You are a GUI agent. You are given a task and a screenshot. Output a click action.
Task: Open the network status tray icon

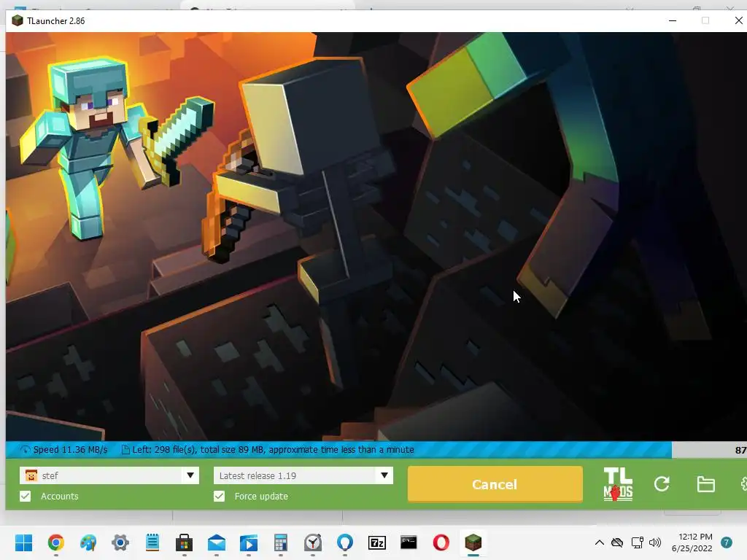(x=637, y=542)
